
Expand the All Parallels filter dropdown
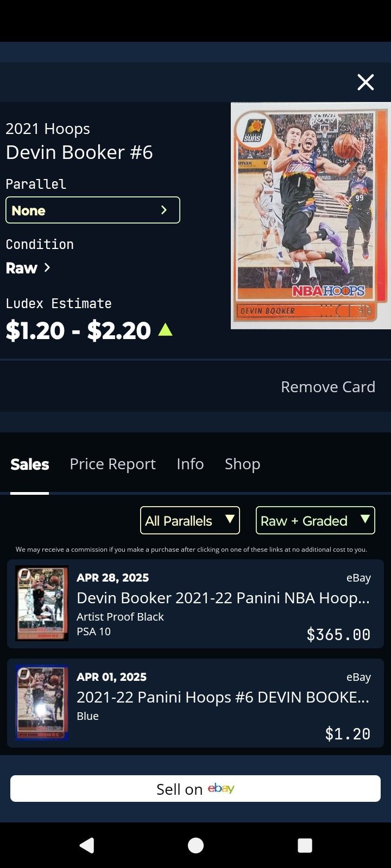pyautogui.click(x=190, y=520)
